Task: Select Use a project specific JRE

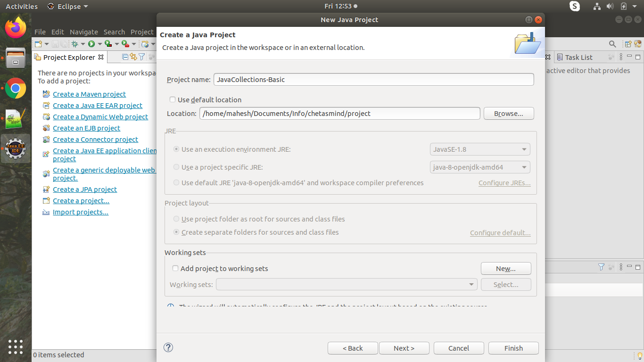Action: (x=176, y=167)
